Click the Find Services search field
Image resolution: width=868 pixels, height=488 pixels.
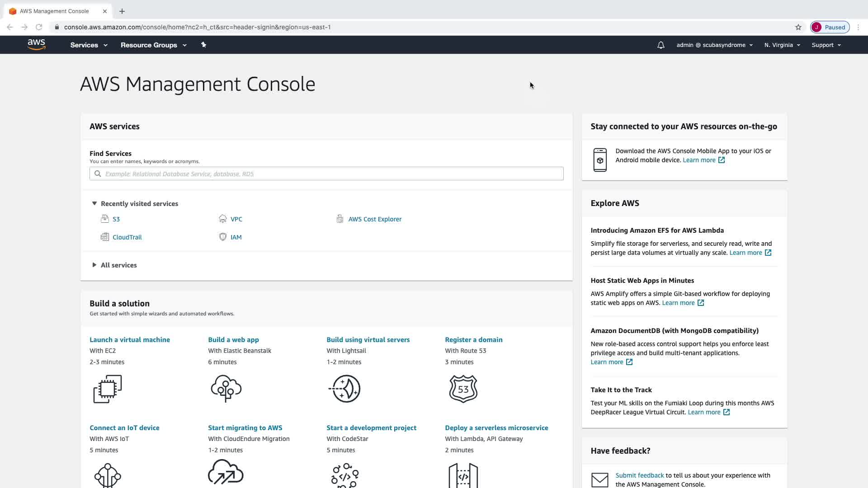tap(326, 174)
